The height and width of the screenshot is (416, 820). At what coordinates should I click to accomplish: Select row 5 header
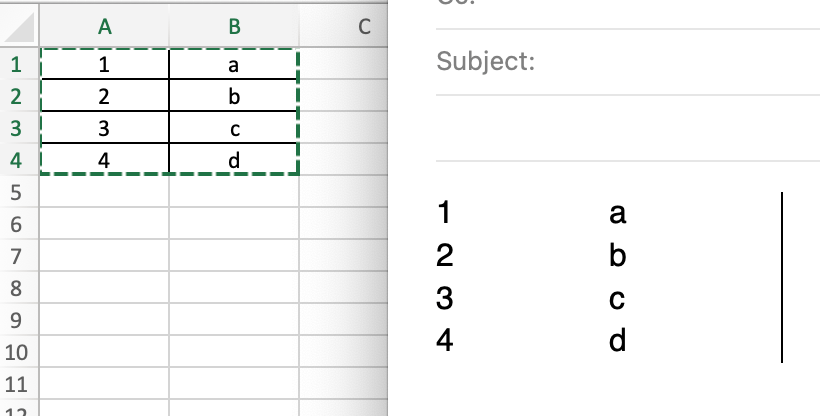click(x=16, y=192)
